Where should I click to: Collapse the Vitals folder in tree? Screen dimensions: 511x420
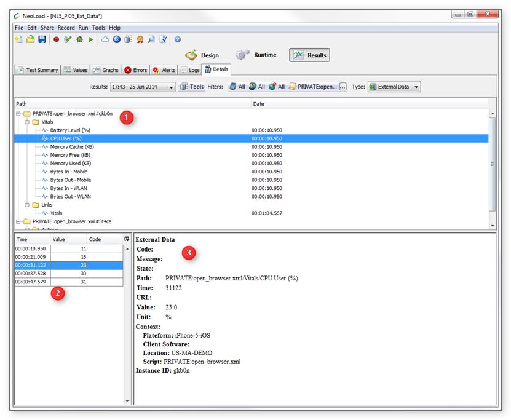[x=27, y=122]
